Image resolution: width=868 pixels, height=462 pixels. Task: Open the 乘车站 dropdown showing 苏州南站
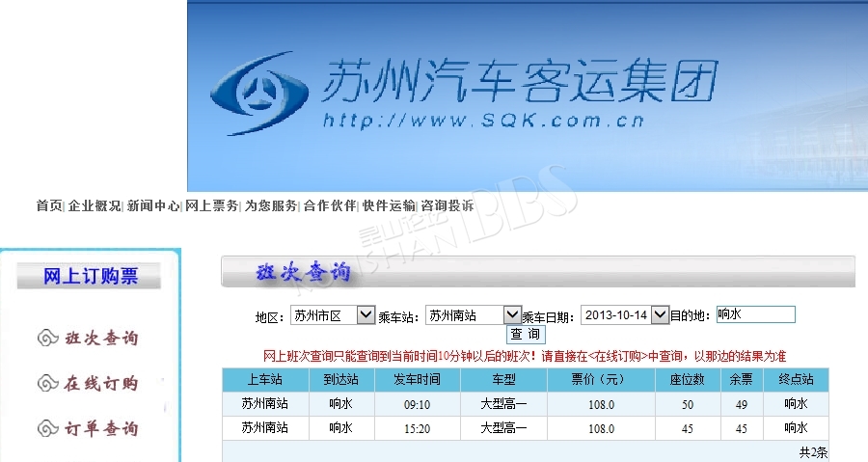[474, 315]
